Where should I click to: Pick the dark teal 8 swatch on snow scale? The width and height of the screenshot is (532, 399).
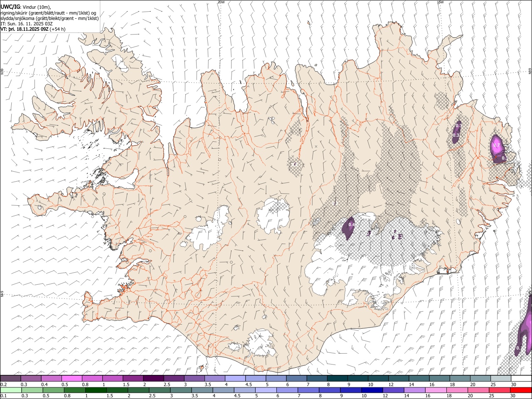pyautogui.click(x=337, y=378)
